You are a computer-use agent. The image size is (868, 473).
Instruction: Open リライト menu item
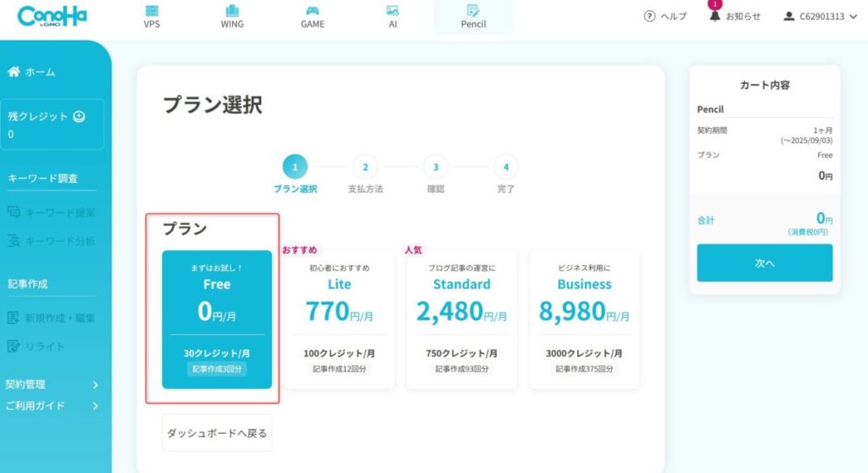(x=45, y=346)
